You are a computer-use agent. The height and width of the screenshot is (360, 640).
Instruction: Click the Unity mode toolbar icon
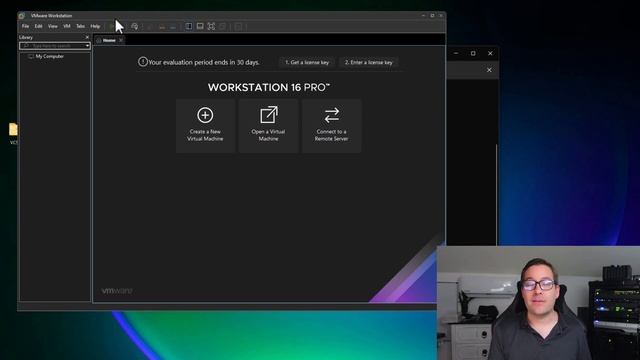click(x=222, y=27)
